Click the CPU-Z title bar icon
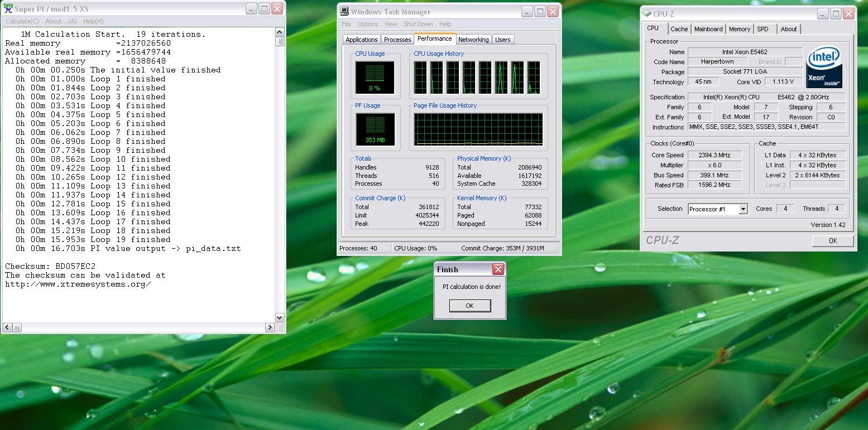This screenshot has height=430, width=868. pyautogui.click(x=647, y=14)
